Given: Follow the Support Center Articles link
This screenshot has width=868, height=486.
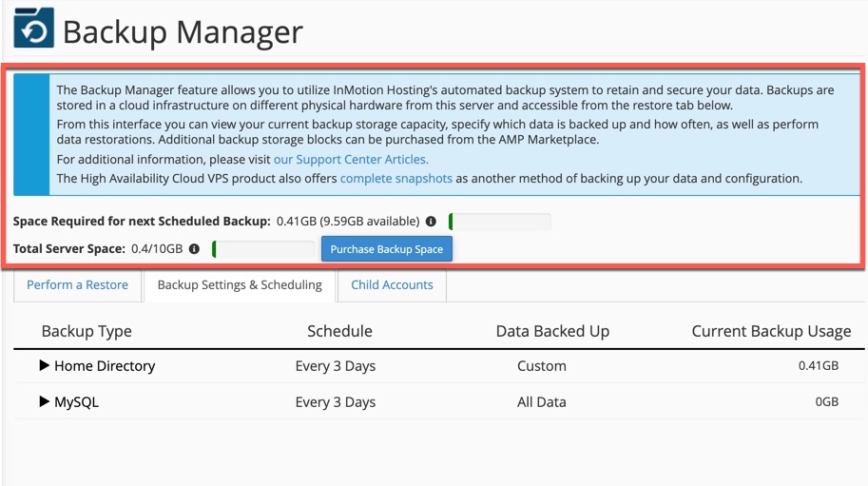Looking at the screenshot, I should coord(351,160).
